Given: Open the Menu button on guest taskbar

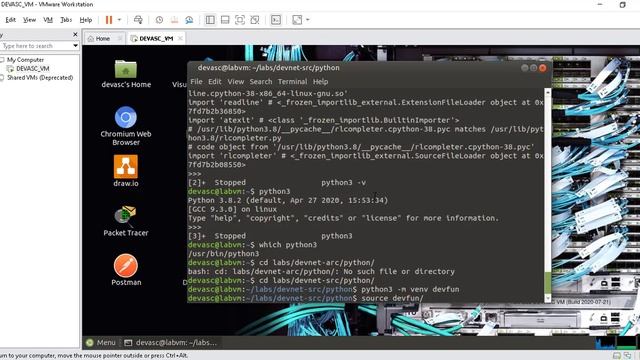Looking at the screenshot, I should [x=101, y=342].
